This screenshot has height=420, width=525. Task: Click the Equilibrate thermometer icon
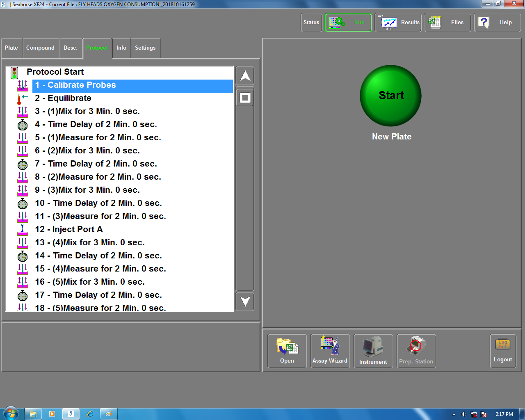[23, 98]
